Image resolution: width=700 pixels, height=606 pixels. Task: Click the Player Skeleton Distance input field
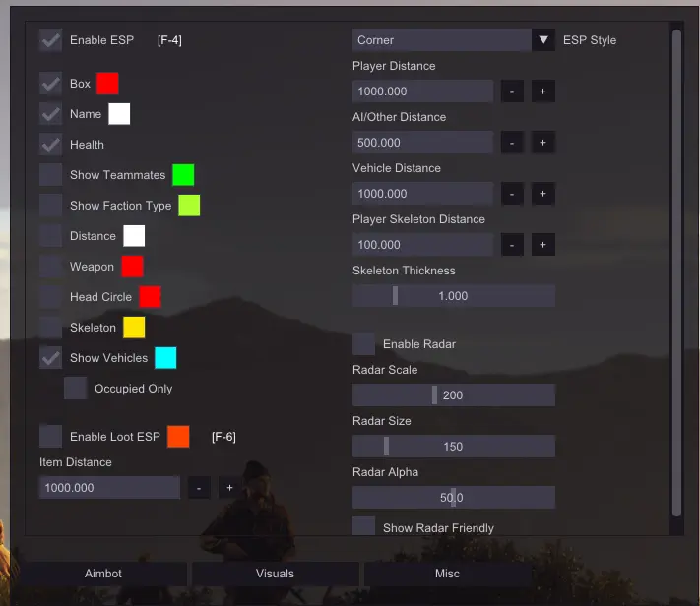coord(422,245)
